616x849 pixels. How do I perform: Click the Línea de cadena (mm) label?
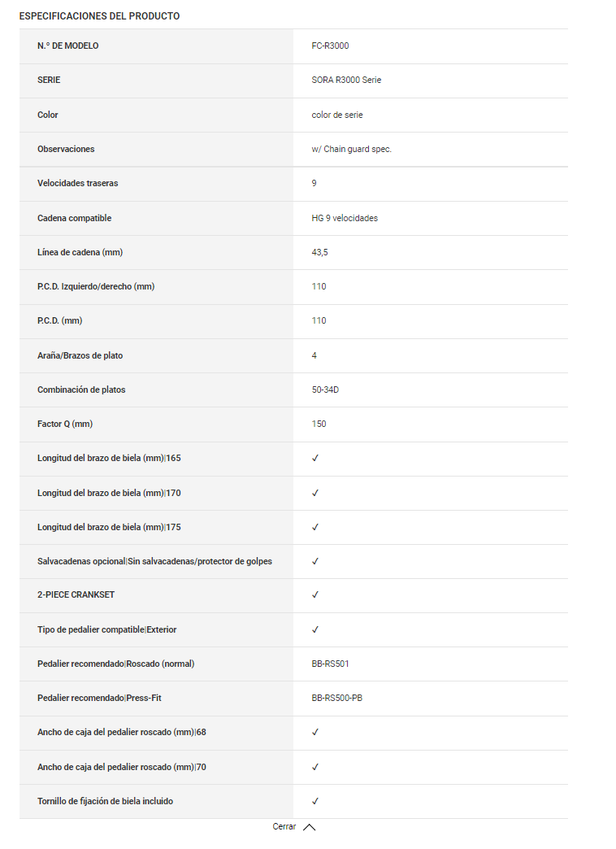pyautogui.click(x=80, y=252)
